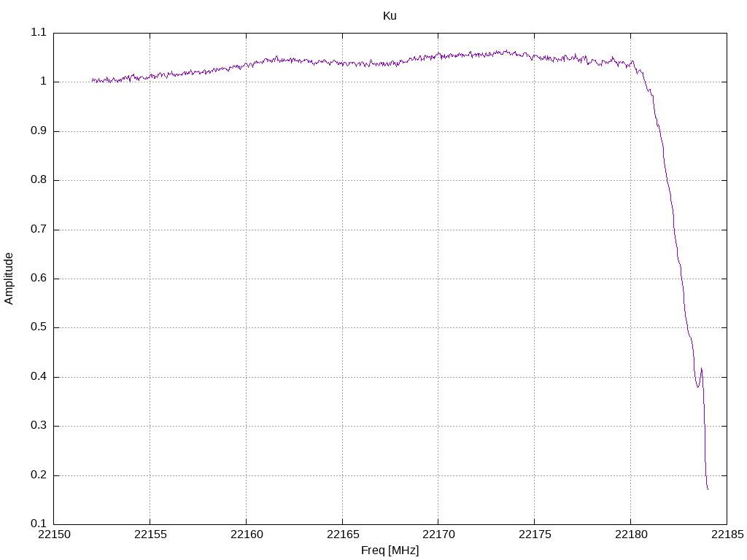Click the x-axis value 22185

coord(727,534)
